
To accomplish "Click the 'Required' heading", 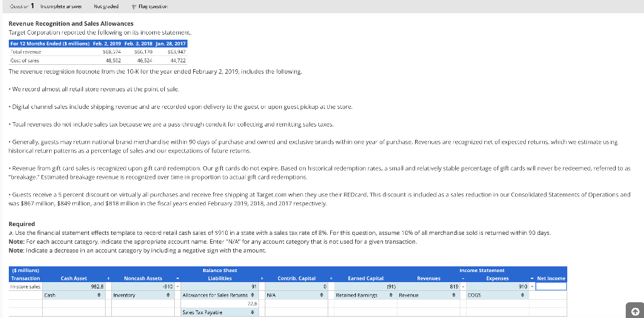I will pos(22,224).
